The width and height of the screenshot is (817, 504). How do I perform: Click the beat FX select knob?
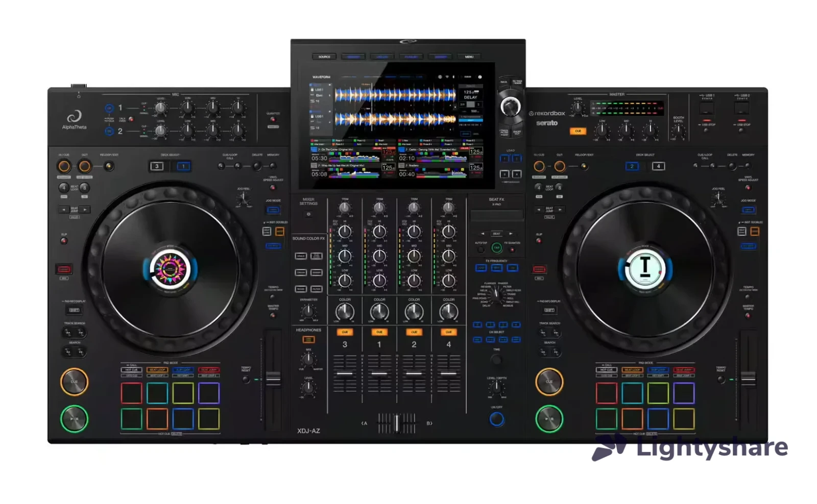[x=495, y=293]
